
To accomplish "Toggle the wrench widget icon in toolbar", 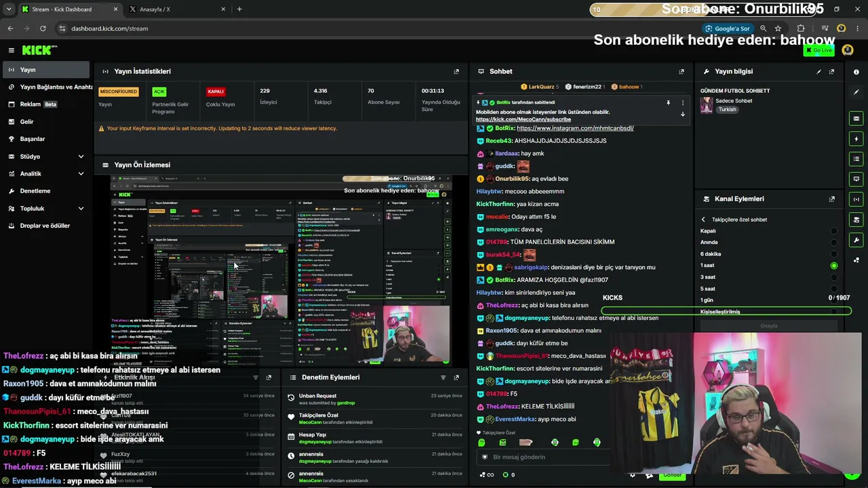I will pyautogui.click(x=856, y=240).
